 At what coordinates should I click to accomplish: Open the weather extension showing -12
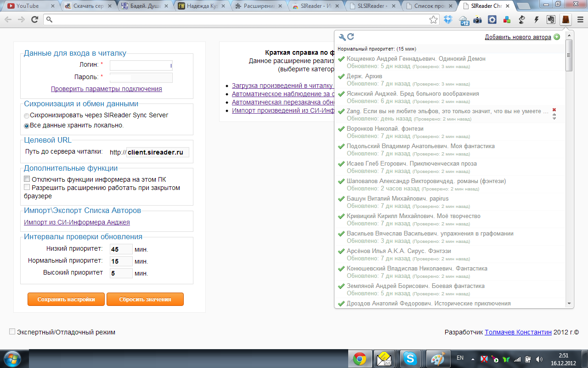point(463,20)
